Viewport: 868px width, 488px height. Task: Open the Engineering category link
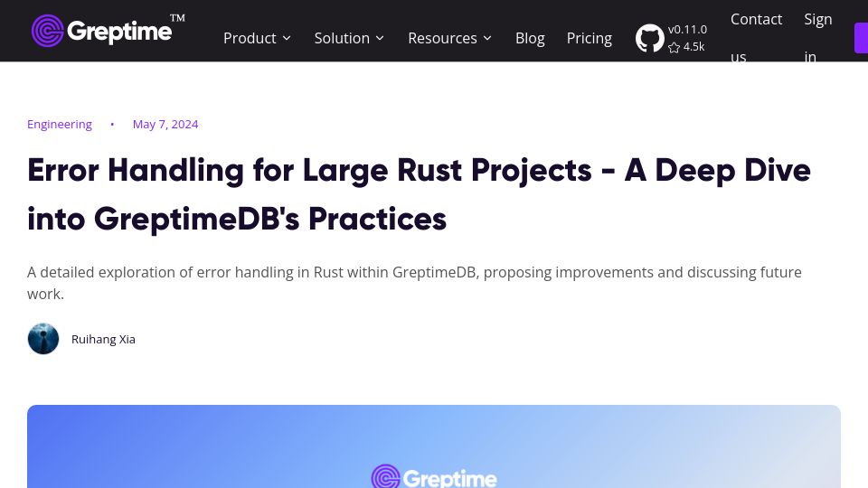point(60,125)
